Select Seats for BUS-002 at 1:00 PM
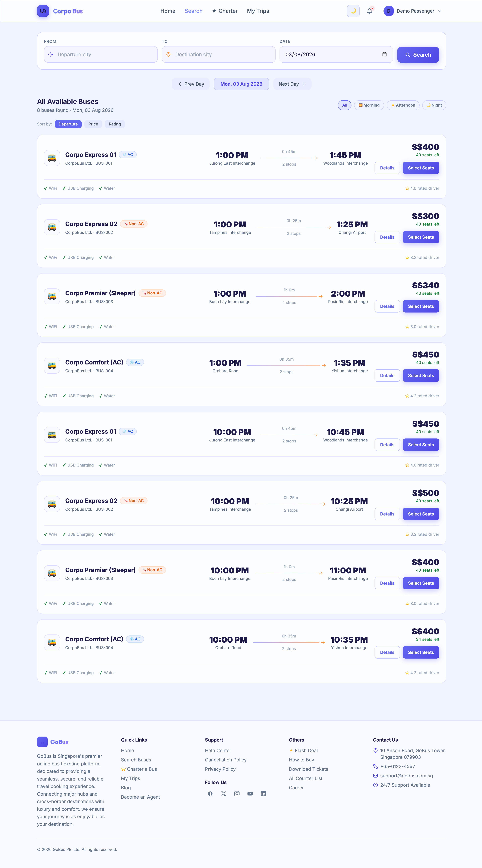This screenshot has width=482, height=868. pyautogui.click(x=421, y=237)
